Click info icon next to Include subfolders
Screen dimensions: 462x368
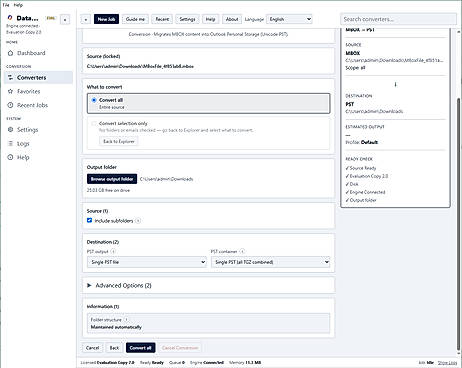[x=138, y=221]
